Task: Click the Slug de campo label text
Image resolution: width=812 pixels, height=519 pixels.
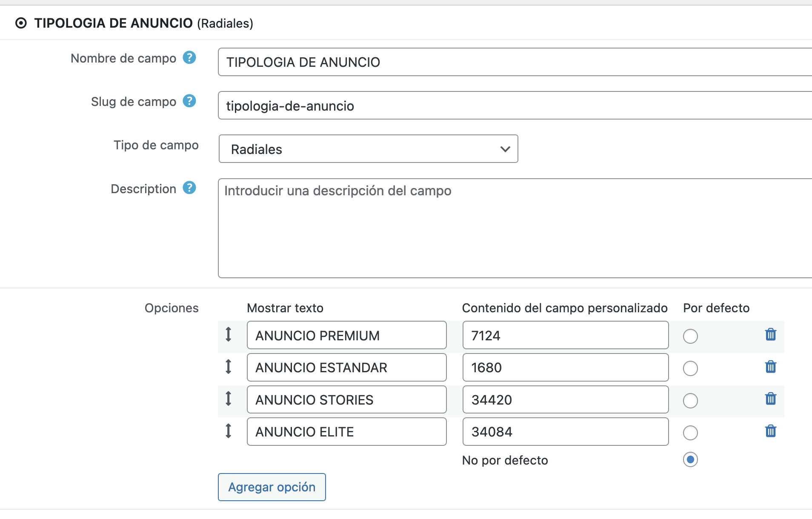Action: tap(134, 102)
